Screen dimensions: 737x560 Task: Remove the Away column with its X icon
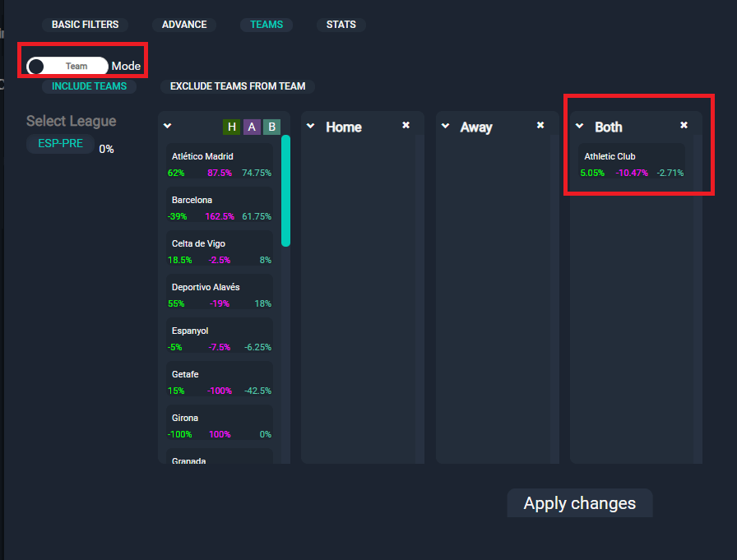[540, 125]
